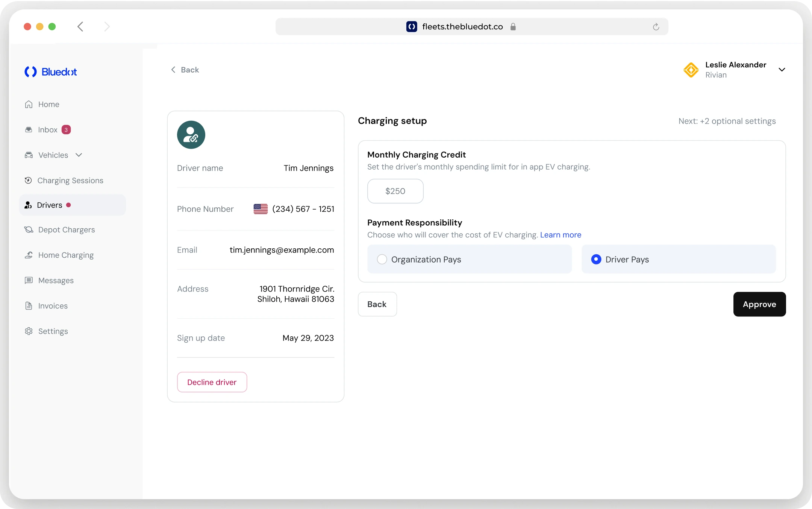The height and width of the screenshot is (509, 812).
Task: Click Decline driver button
Action: pos(212,382)
